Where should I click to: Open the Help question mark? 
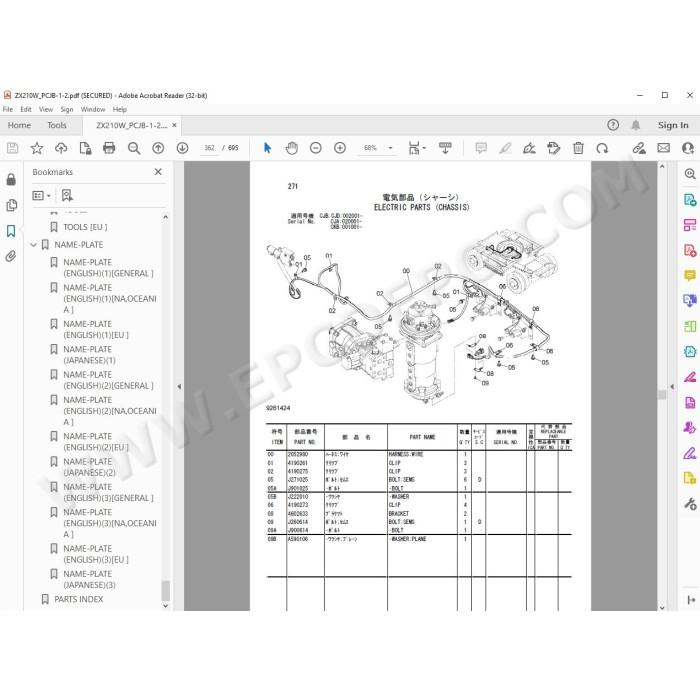[x=613, y=125]
